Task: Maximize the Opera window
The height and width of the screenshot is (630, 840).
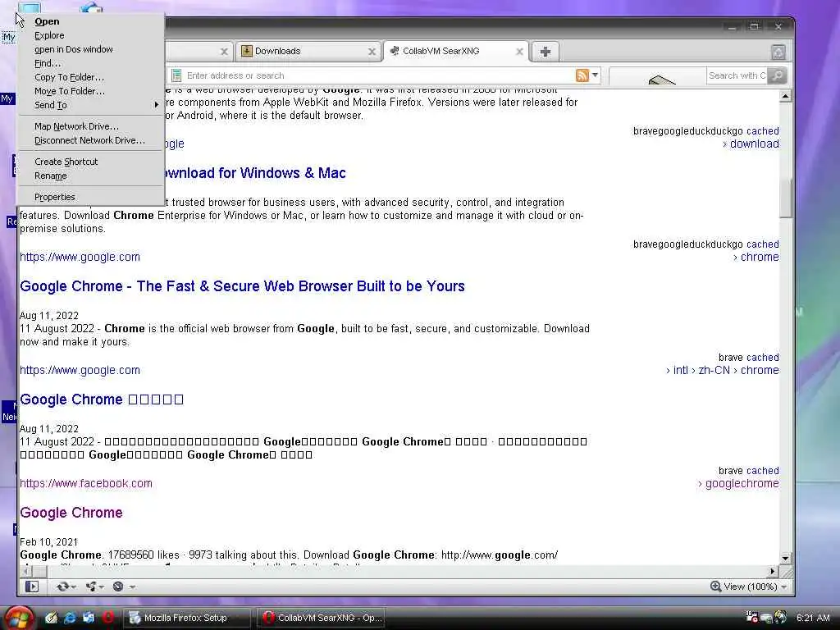Action: tap(755, 27)
